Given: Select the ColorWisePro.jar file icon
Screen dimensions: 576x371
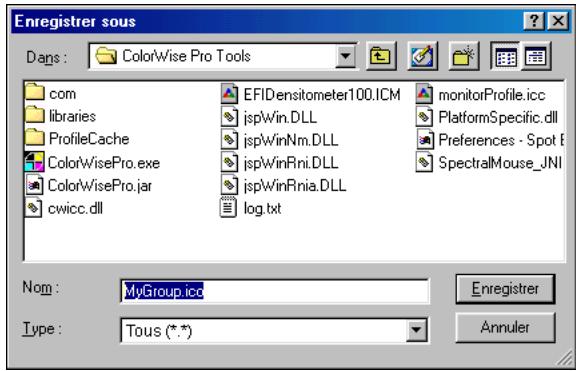Looking at the screenshot, I should (x=34, y=185).
